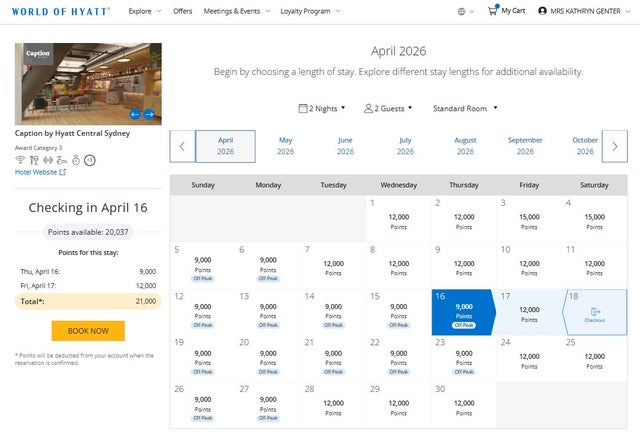Select April 14 on the calendar

click(x=333, y=312)
